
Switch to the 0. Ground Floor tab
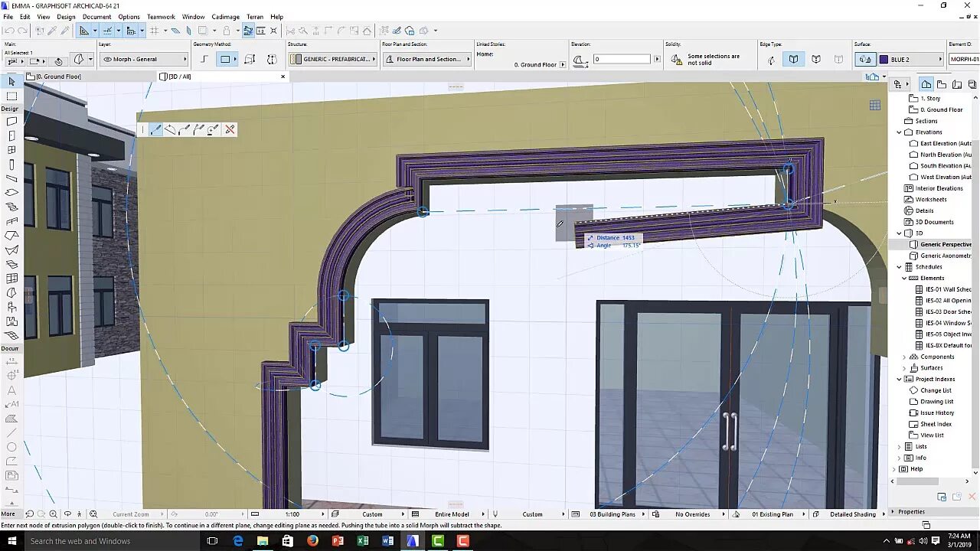[x=90, y=77]
